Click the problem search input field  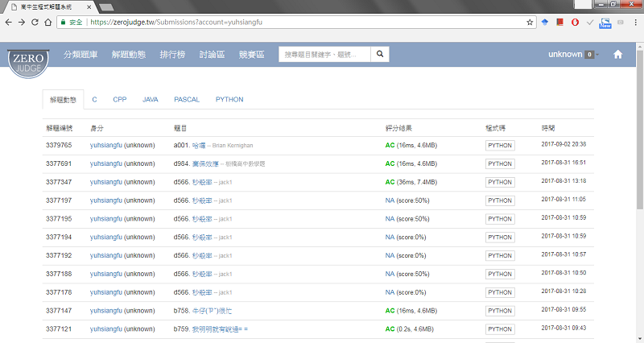324,54
